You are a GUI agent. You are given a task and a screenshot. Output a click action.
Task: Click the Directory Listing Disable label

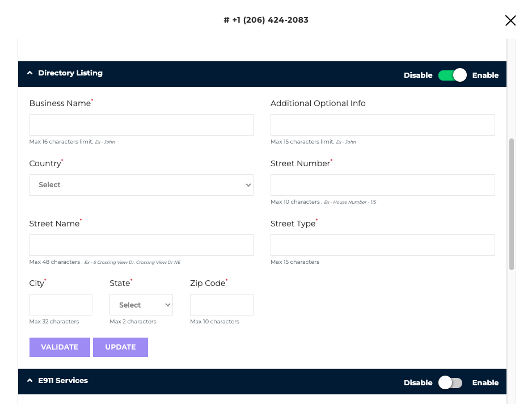click(418, 75)
